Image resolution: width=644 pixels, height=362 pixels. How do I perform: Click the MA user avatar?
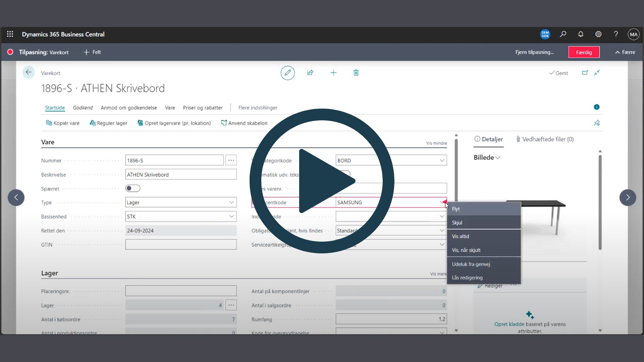[x=634, y=34]
